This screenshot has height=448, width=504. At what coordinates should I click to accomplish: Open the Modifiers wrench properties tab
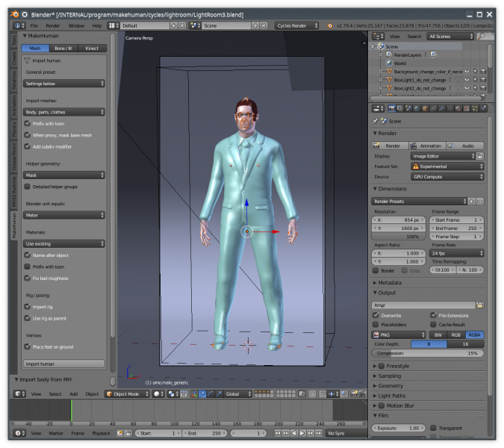click(441, 108)
